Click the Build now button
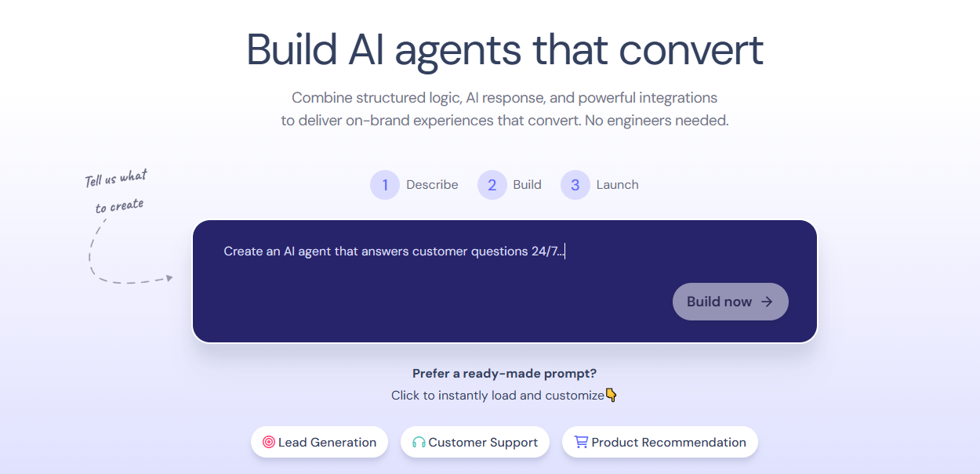This screenshot has height=474, width=980. pyautogui.click(x=730, y=302)
